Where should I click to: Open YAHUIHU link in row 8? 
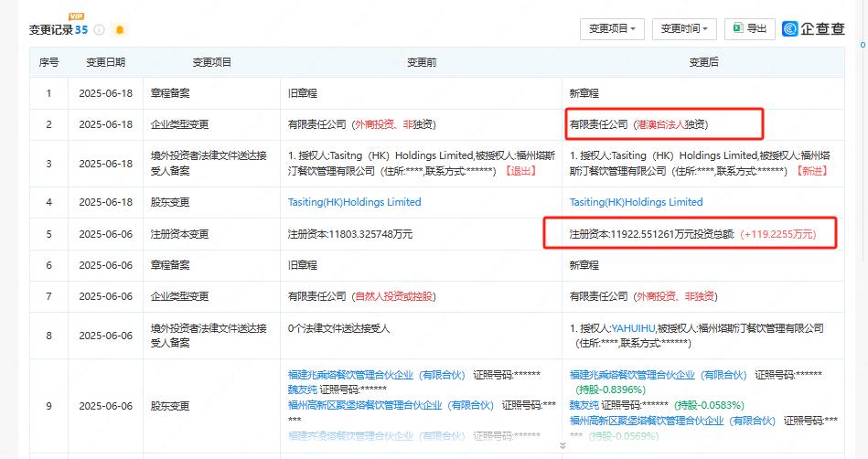click(x=633, y=328)
